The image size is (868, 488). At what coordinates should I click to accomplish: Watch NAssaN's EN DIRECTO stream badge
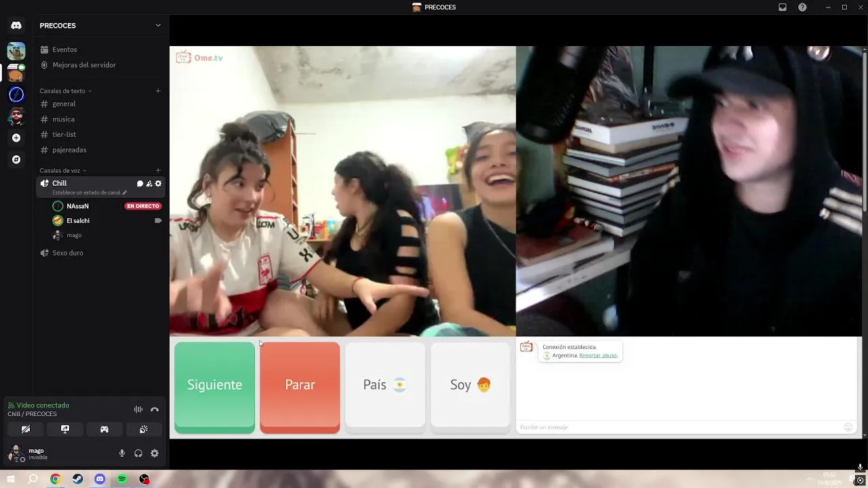tap(142, 206)
